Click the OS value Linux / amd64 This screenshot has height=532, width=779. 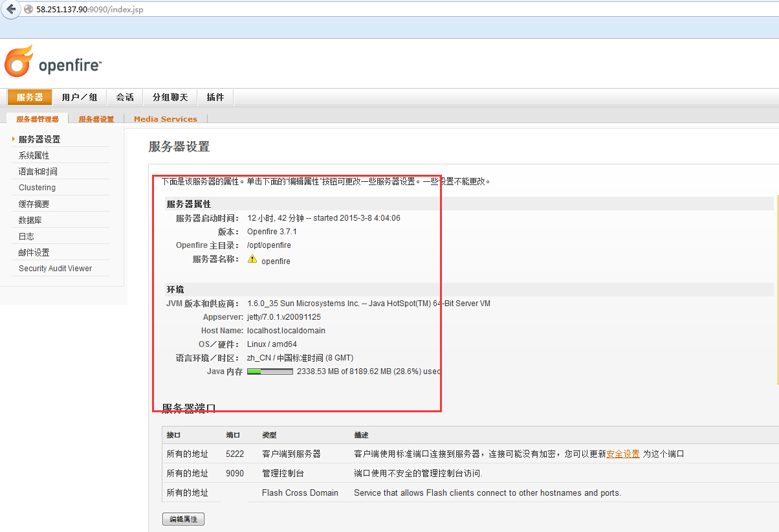(272, 344)
